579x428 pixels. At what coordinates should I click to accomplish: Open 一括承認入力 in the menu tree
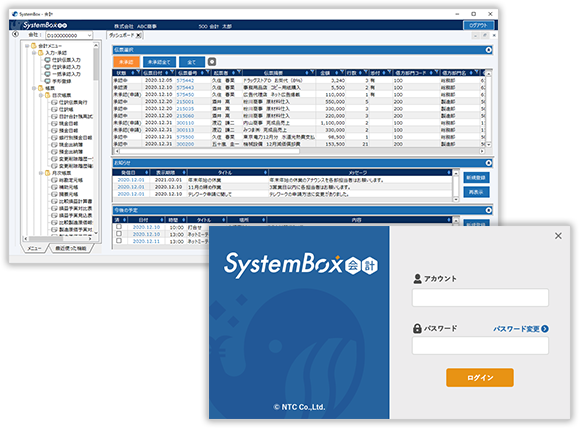pos(62,74)
